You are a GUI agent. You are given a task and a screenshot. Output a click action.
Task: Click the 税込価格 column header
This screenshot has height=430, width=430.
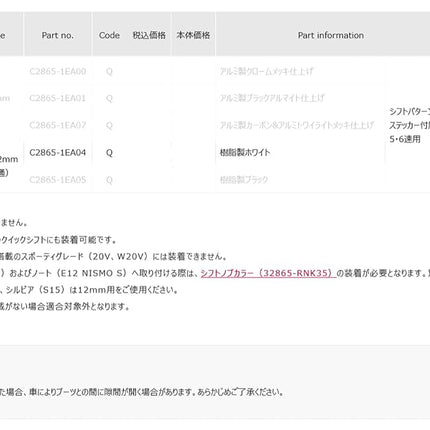pos(149,35)
